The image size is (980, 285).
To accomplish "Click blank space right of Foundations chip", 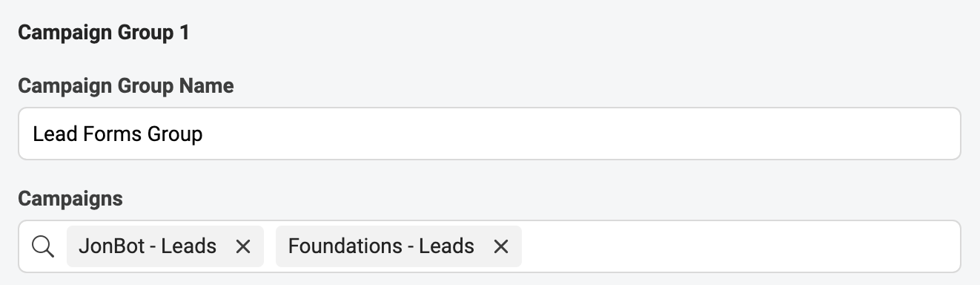I will pyautogui.click(x=741, y=246).
